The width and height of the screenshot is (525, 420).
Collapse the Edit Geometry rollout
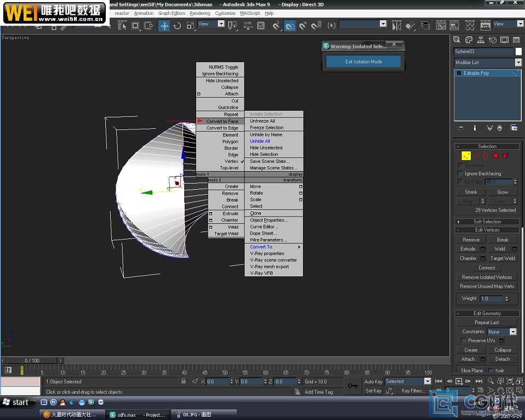click(x=487, y=314)
